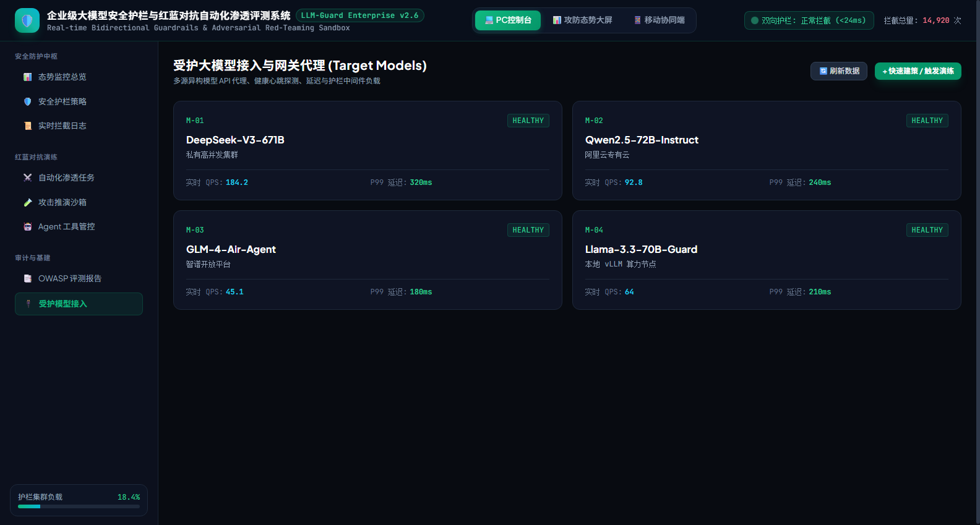Click the P99 latency value 320ms
Image resolution: width=980 pixels, height=525 pixels.
421,182
